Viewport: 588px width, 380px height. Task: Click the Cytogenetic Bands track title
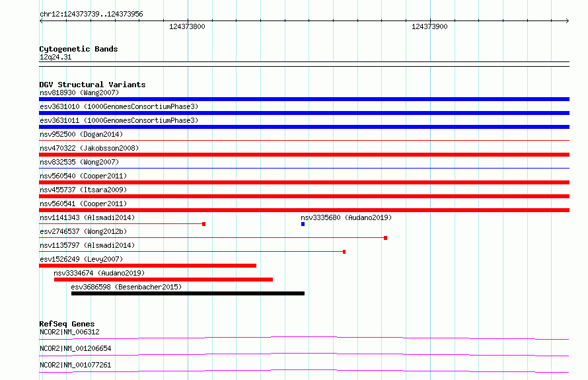click(79, 49)
